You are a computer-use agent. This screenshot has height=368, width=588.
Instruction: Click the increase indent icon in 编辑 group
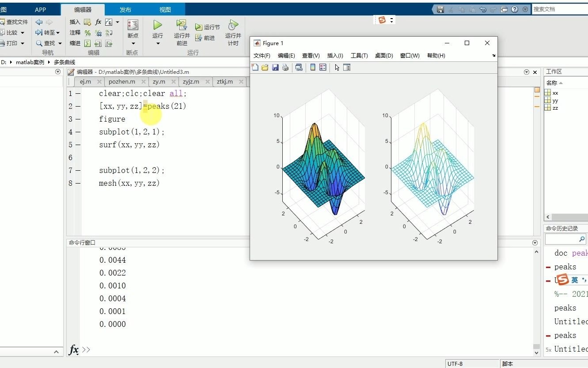tap(98, 43)
